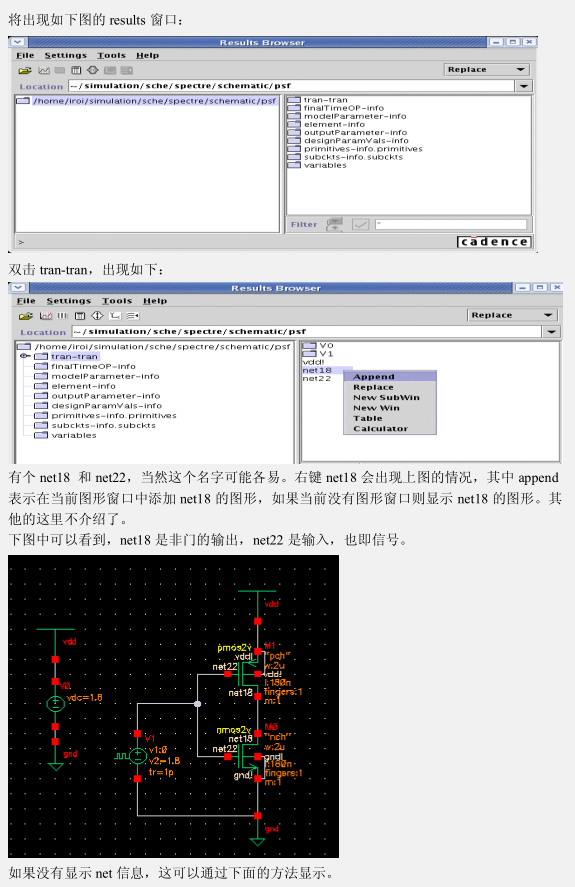Choose Calculator in context menu
This screenshot has width=575, height=887.
390,429
